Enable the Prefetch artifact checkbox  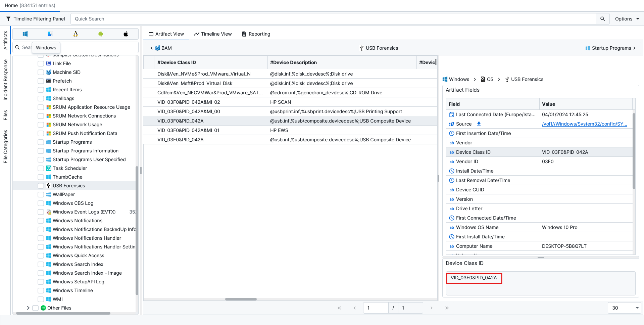41,81
